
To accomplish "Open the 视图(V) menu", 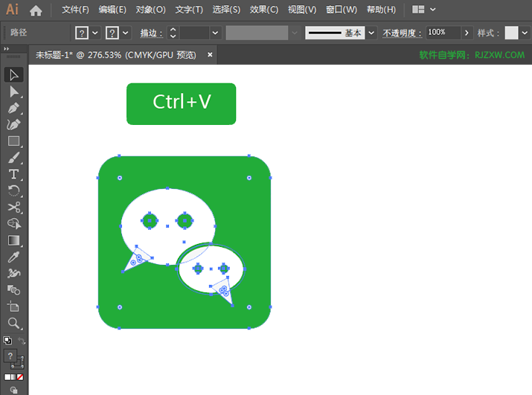I will (x=302, y=10).
